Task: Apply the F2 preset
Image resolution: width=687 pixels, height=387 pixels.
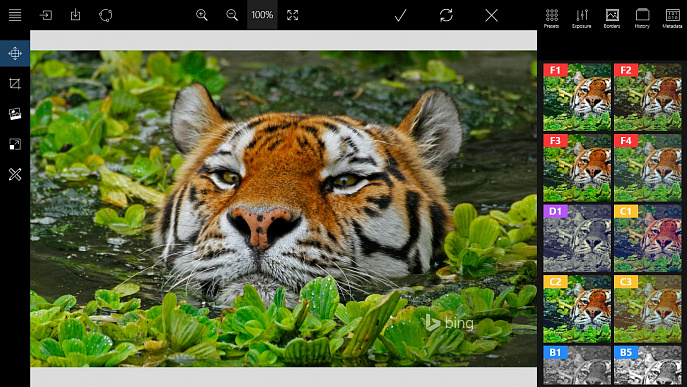Action: coord(648,97)
